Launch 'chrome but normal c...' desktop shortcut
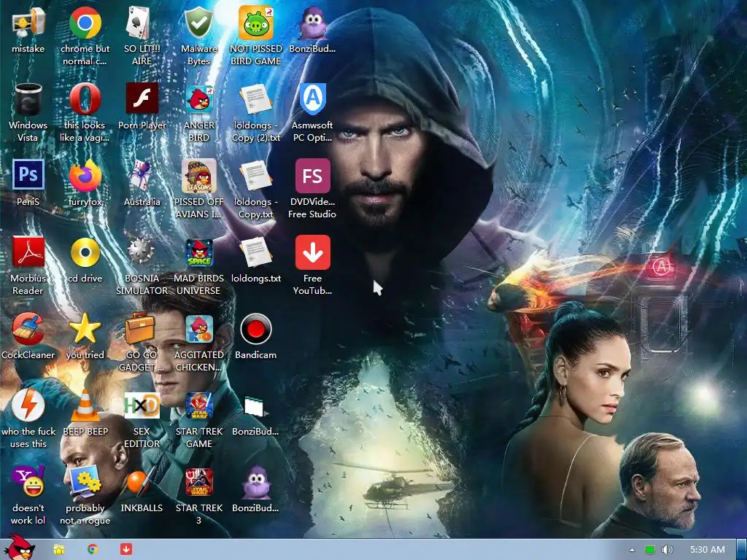This screenshot has width=747, height=560. [85, 23]
